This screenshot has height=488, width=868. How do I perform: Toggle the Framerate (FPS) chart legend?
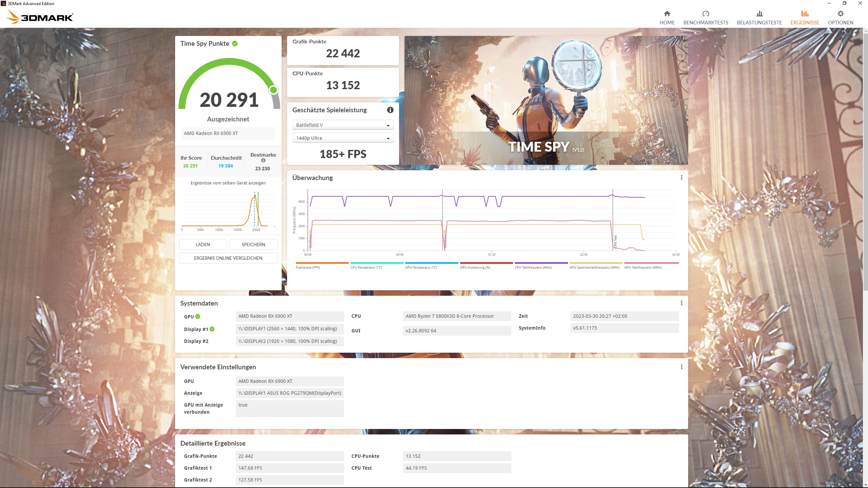(307, 267)
